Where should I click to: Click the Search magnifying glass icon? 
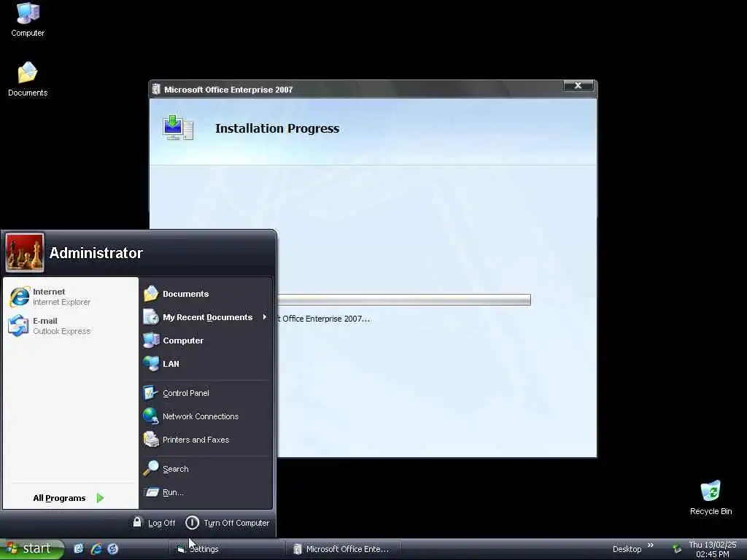tap(151, 469)
